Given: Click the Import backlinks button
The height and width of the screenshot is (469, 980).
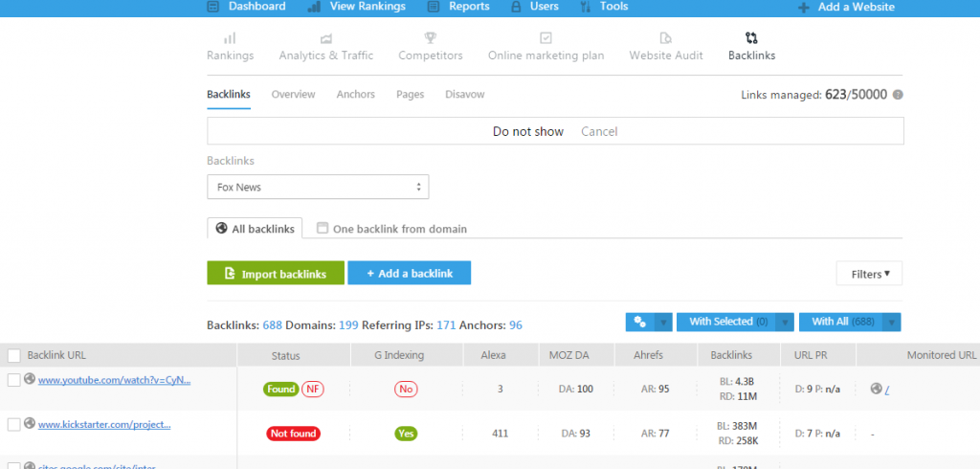Looking at the screenshot, I should pos(274,274).
